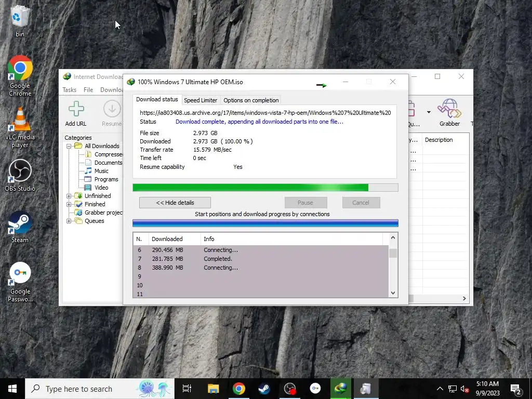Open Google Password Manager taskbar icon
This screenshot has width=532, height=399.
(x=315, y=389)
